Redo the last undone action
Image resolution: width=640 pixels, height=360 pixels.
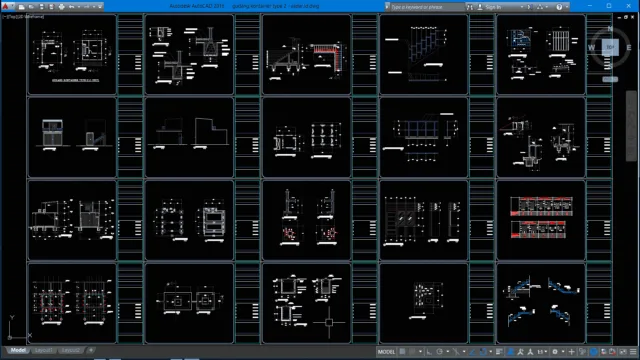pos(87,7)
